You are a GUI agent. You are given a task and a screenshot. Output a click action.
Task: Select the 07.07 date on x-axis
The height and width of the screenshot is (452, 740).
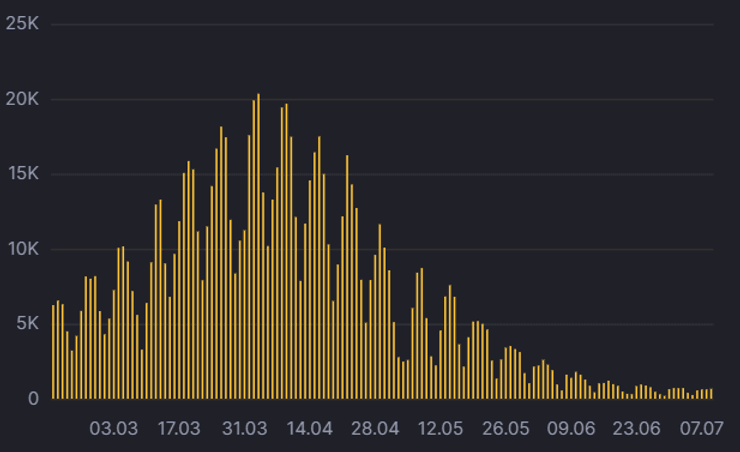point(702,428)
